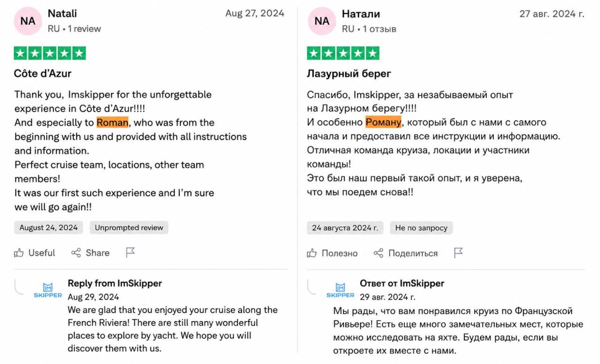Click the share icon beside Поделиться
This screenshot has height=364, width=600.
378,253
